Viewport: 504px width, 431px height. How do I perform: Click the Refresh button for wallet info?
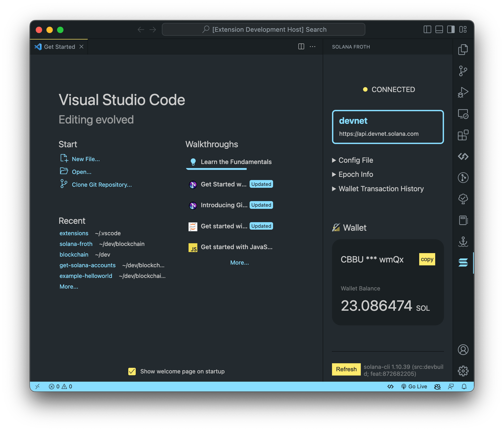(346, 369)
